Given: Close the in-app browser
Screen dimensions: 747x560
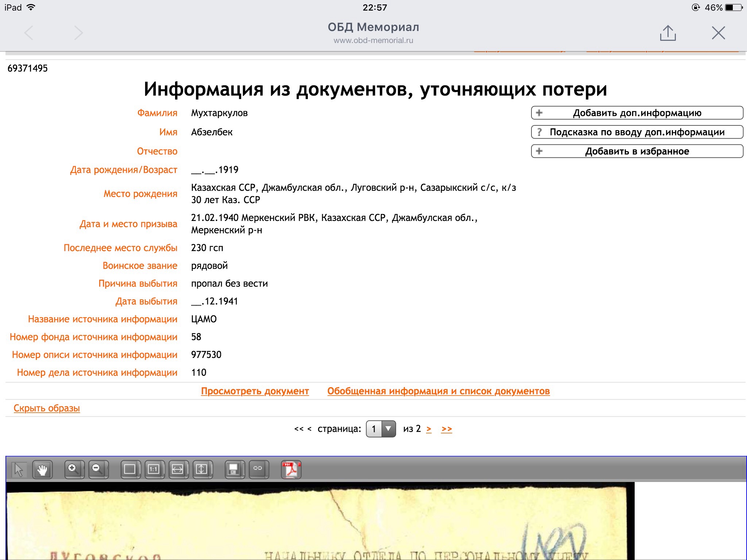Looking at the screenshot, I should pos(718,33).
